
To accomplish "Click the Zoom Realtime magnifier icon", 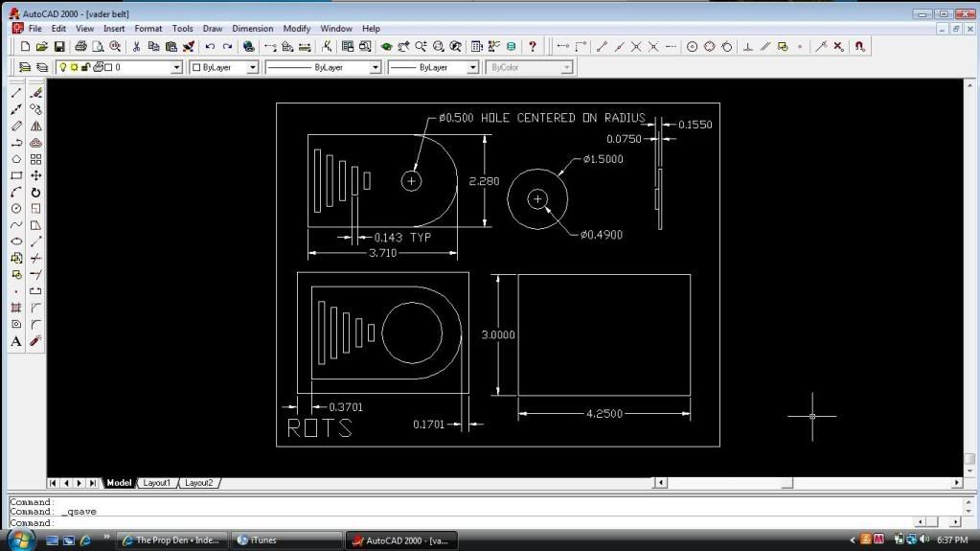I will point(422,46).
